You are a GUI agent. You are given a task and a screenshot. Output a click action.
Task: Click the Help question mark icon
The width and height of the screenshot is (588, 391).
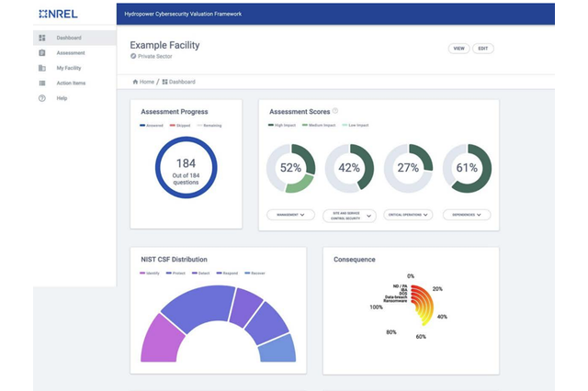click(42, 98)
